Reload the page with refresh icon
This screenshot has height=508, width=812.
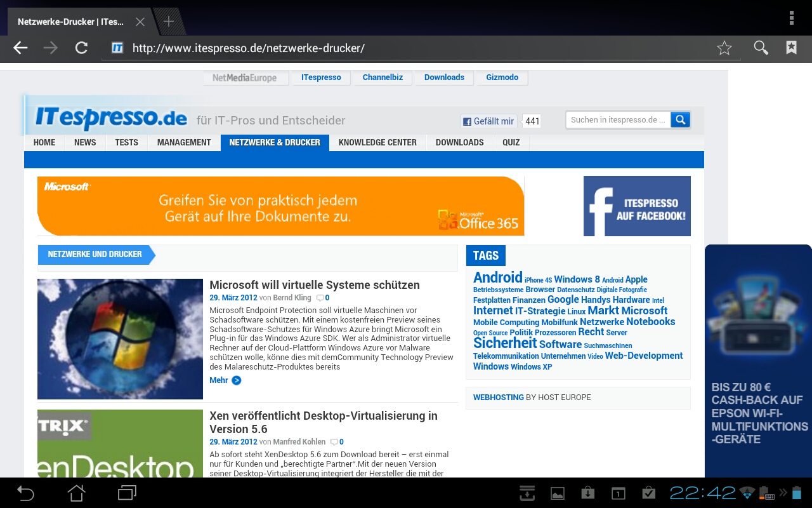(81, 48)
